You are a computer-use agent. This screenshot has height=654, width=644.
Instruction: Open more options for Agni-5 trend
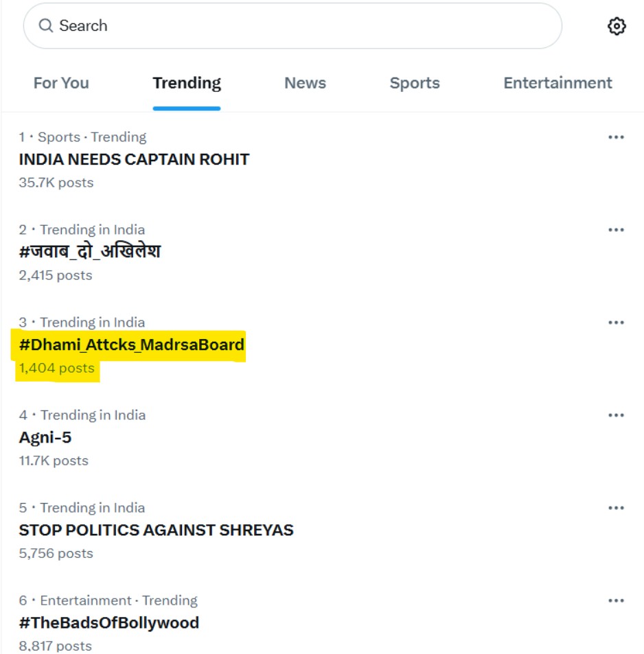pyautogui.click(x=616, y=415)
